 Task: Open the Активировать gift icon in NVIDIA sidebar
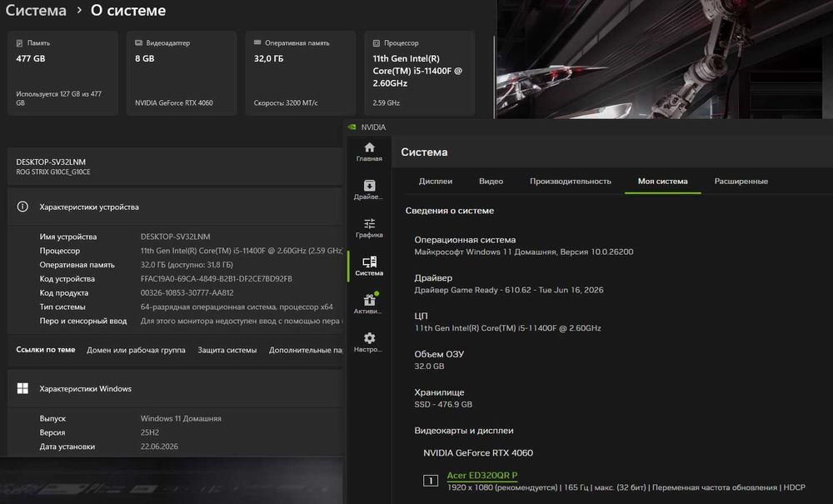coord(369,300)
